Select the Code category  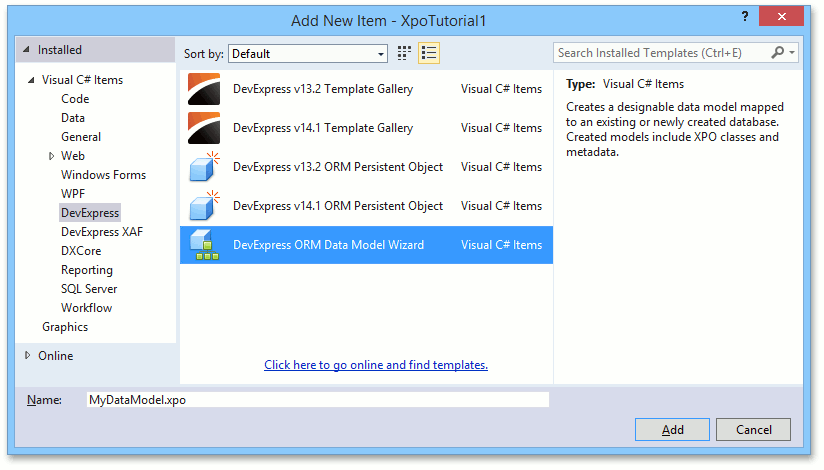pos(75,99)
